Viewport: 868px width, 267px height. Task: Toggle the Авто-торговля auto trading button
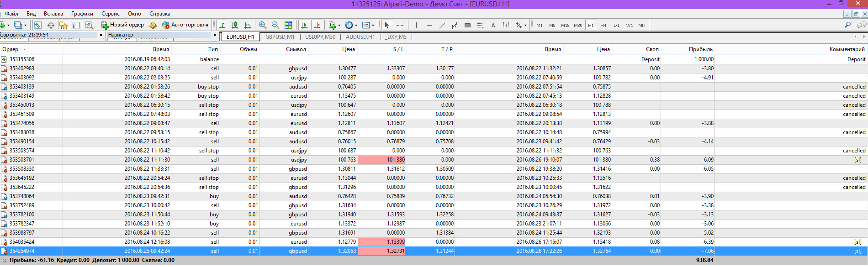(185, 25)
